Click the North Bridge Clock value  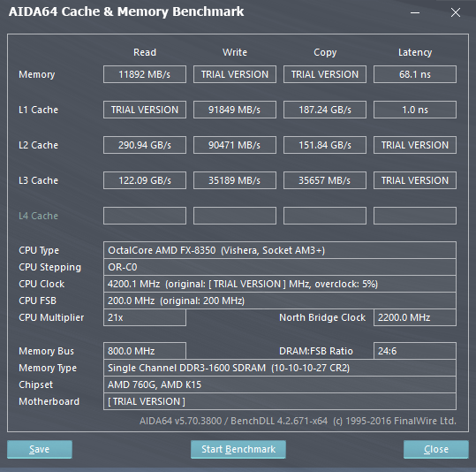pos(415,317)
